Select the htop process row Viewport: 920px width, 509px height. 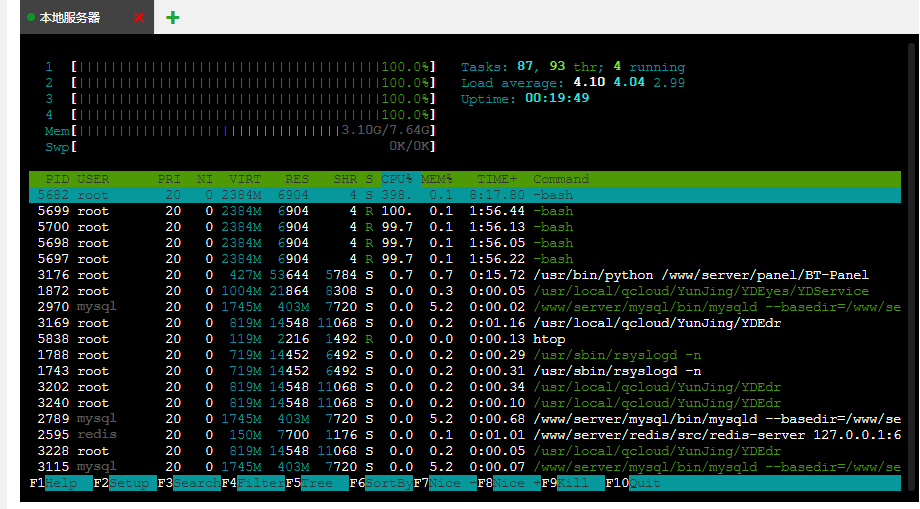(465, 339)
